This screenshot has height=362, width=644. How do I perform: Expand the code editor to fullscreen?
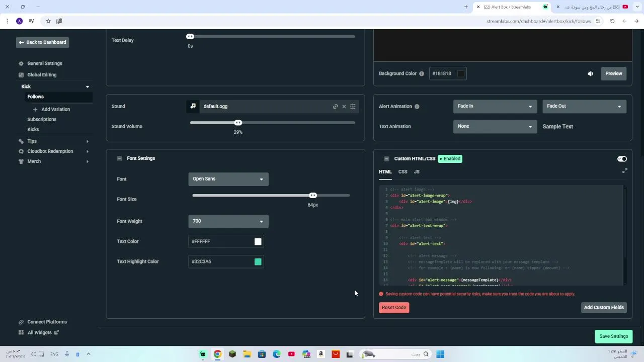click(x=624, y=171)
